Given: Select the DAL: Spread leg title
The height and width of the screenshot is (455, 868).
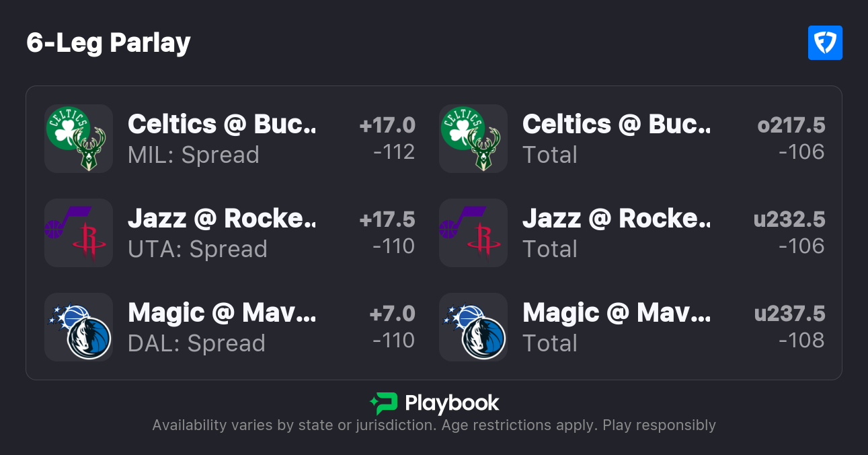Looking at the screenshot, I should pyautogui.click(x=221, y=313).
